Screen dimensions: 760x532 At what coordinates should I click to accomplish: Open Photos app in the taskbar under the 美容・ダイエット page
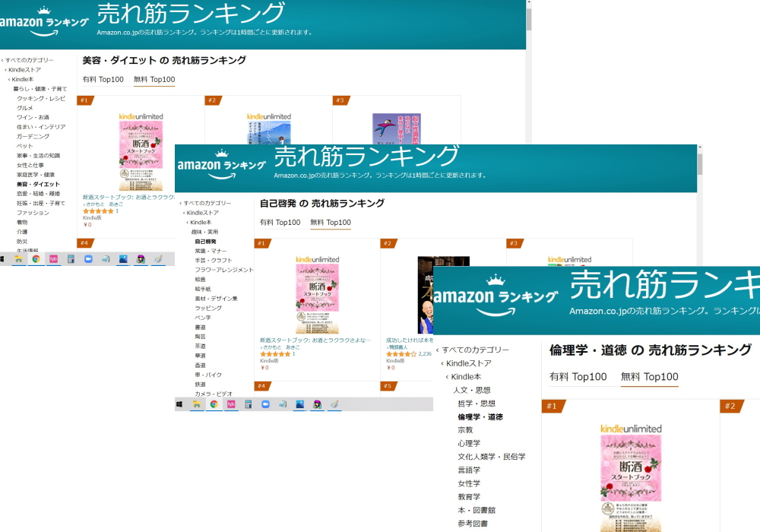coord(122,259)
